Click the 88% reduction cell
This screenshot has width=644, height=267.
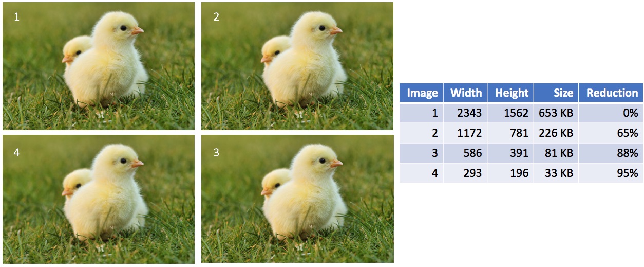[611, 153]
